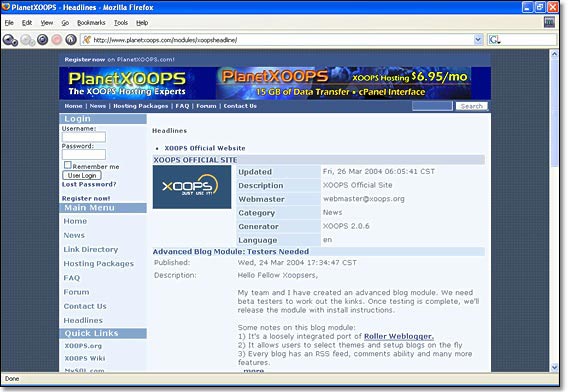Open the File menu
Screen dimensions: 570x392
pyautogui.click(x=9, y=23)
